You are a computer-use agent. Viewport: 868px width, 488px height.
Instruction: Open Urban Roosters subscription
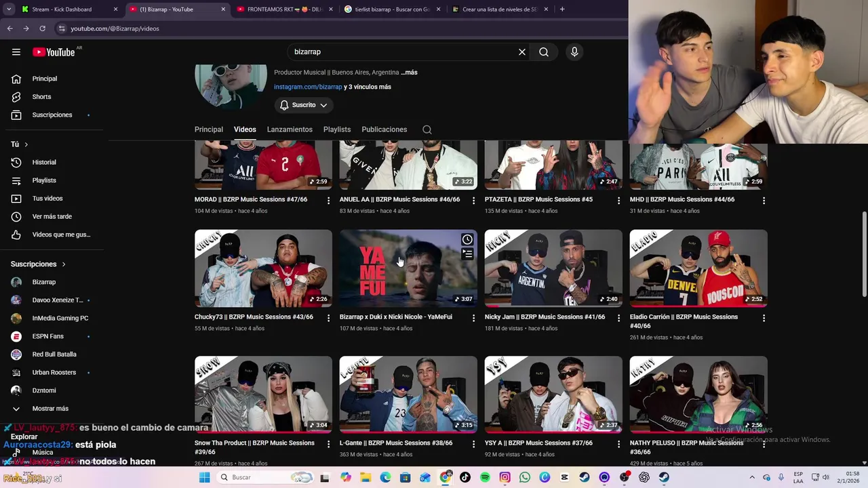tap(54, 372)
